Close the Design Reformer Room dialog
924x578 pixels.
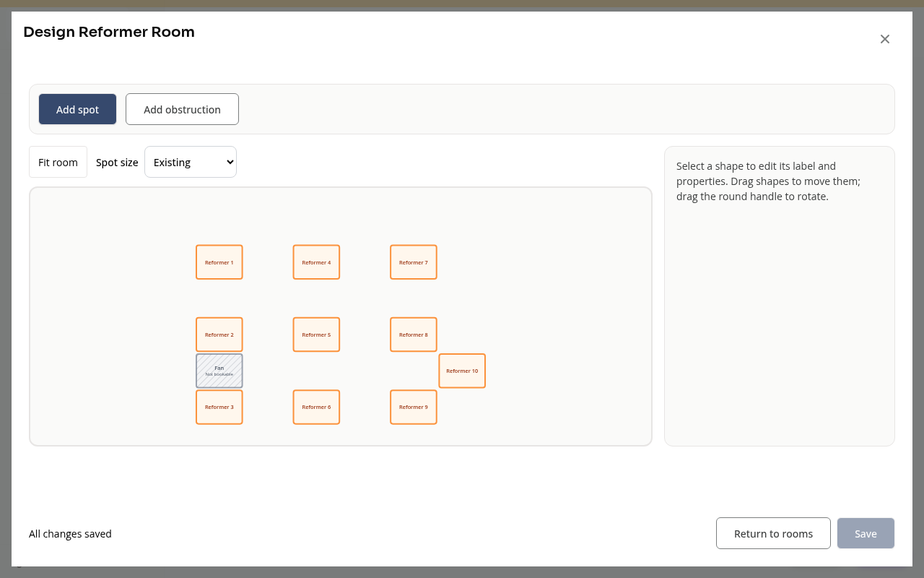click(x=885, y=39)
